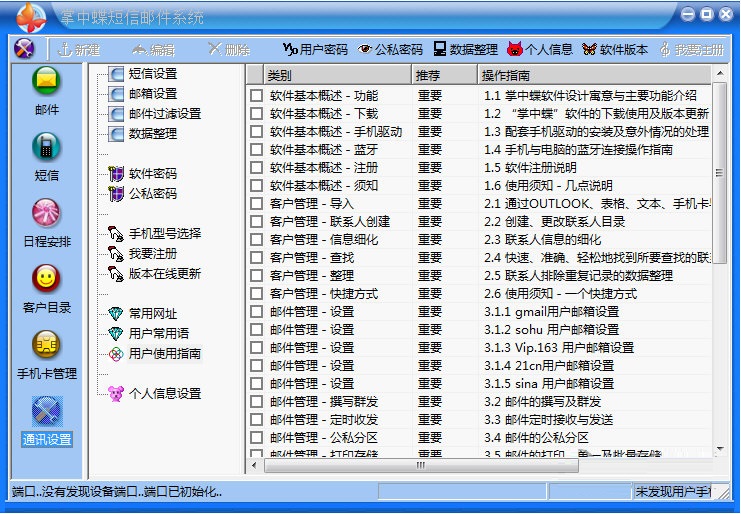Click the vertical scrollbar thumb
Image resolution: width=741 pixels, height=514 pixels.
720,172
